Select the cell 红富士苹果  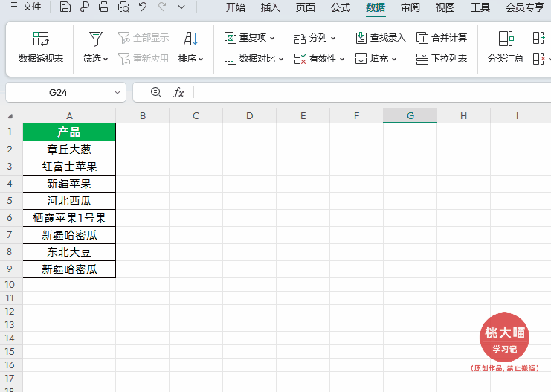[69, 167]
